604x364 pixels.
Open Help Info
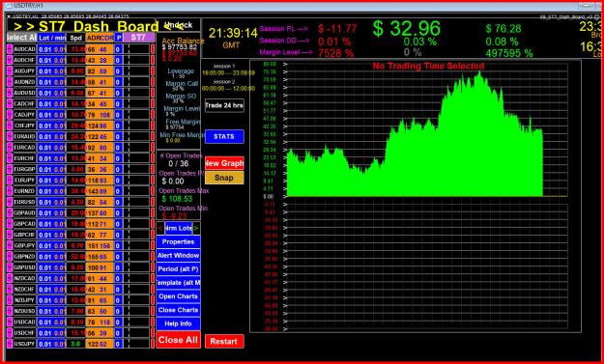(179, 323)
